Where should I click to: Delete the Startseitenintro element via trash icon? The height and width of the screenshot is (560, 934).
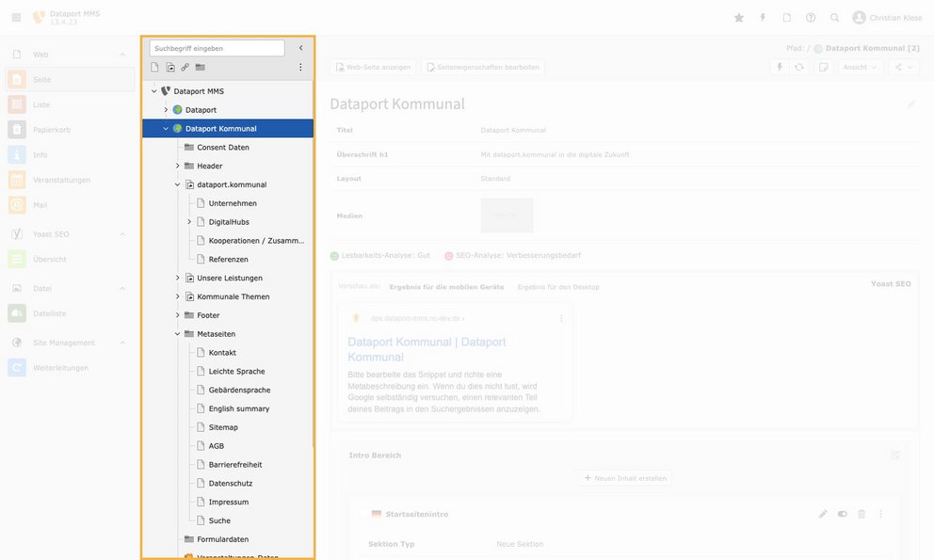[x=862, y=514]
